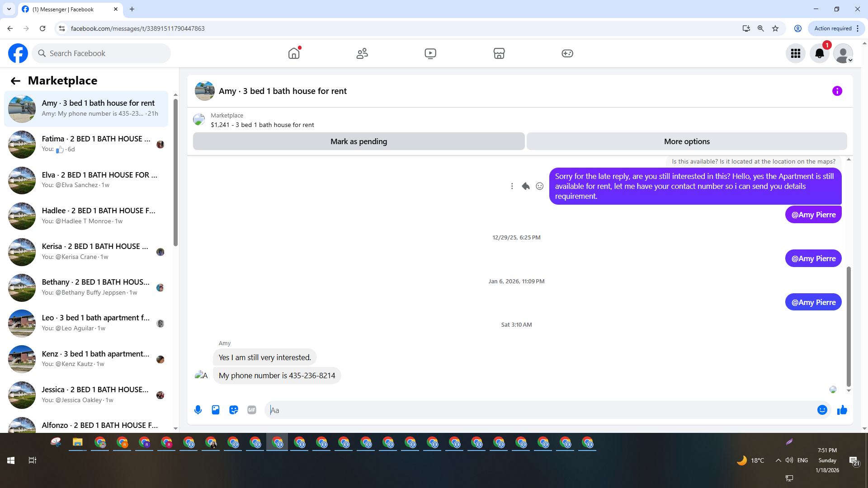Switch to the Friends tab
This screenshot has height=488, width=868.
point(362,53)
